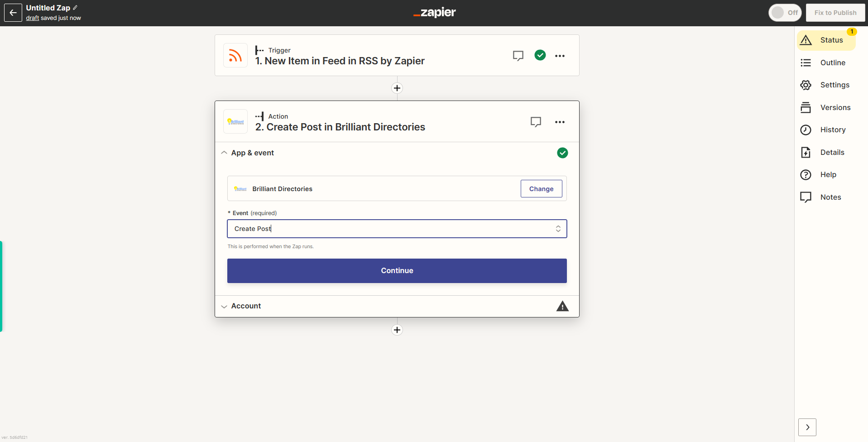Click Event dropdown up-down arrows
Screen dimensions: 868x442
[558, 229]
